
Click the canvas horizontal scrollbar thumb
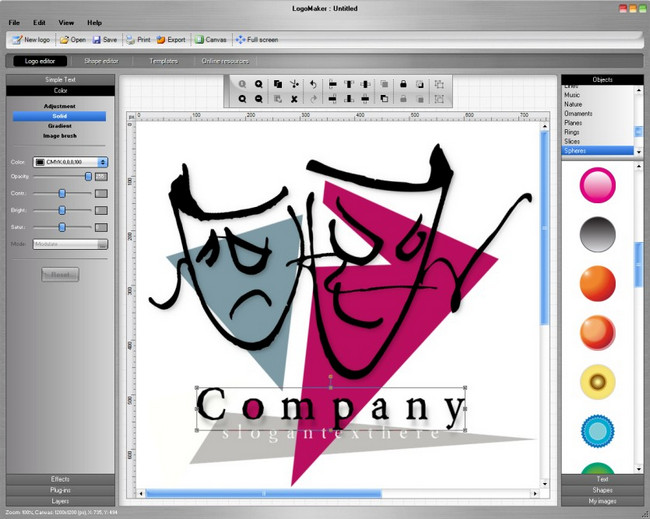coord(263,493)
